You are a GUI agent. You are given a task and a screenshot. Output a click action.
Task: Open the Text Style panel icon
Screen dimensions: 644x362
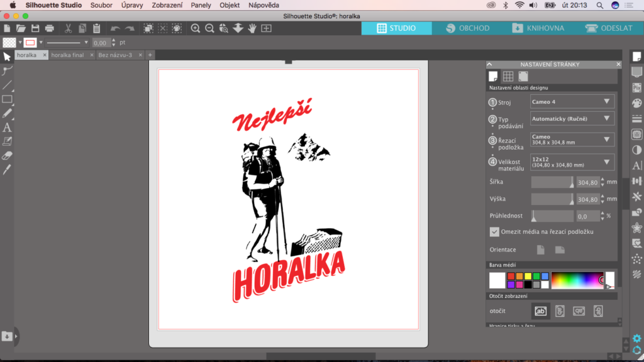[x=636, y=165]
